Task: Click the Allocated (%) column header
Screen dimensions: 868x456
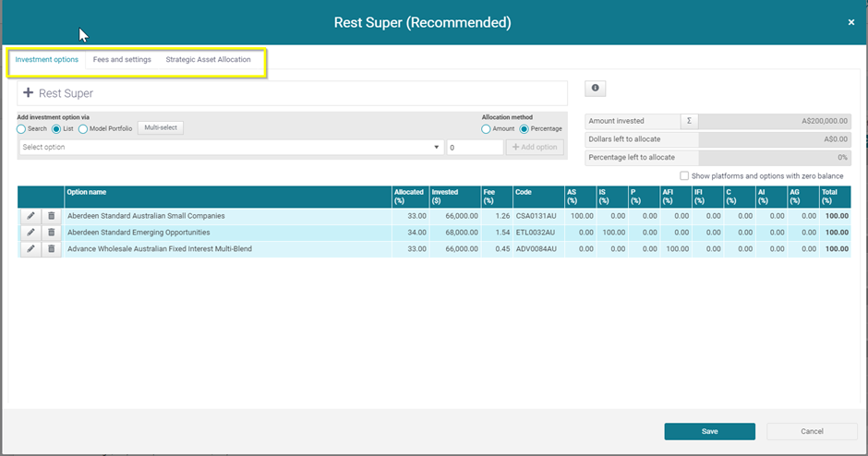Action: (x=410, y=197)
